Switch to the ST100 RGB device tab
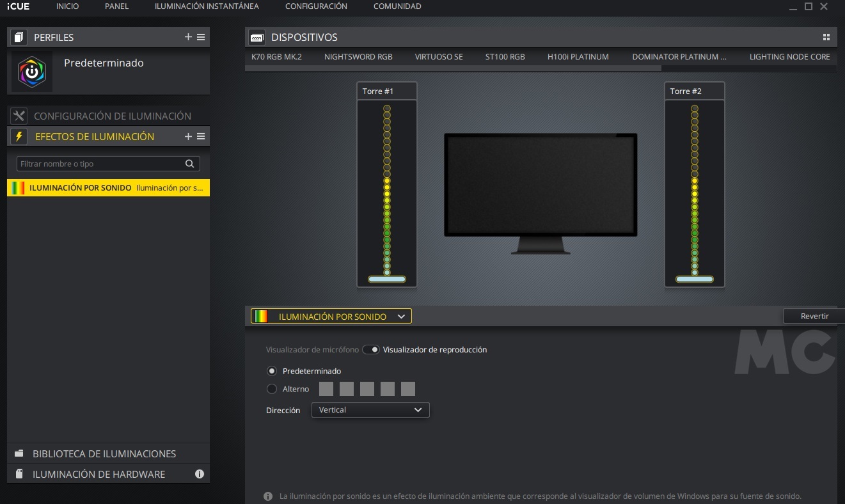 pos(505,57)
